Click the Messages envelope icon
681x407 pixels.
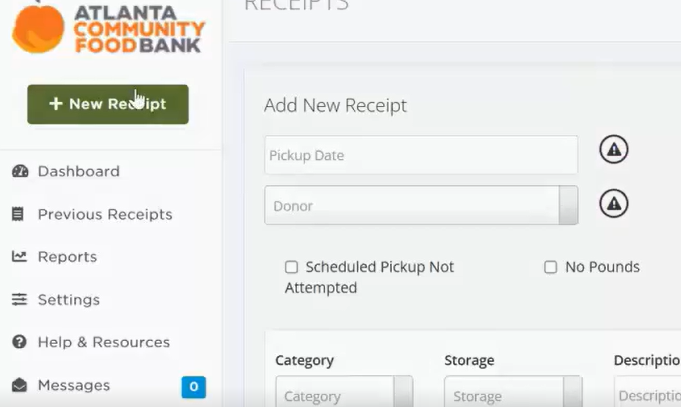click(19, 385)
